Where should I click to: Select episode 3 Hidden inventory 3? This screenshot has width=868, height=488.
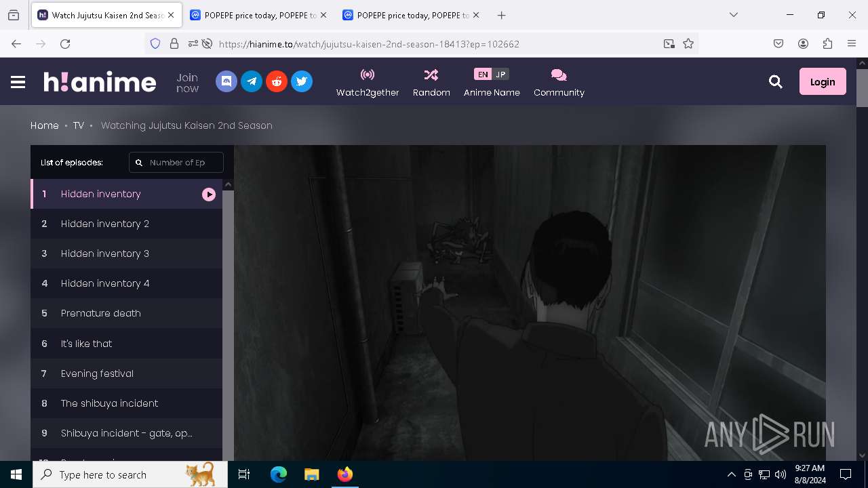[x=126, y=253]
